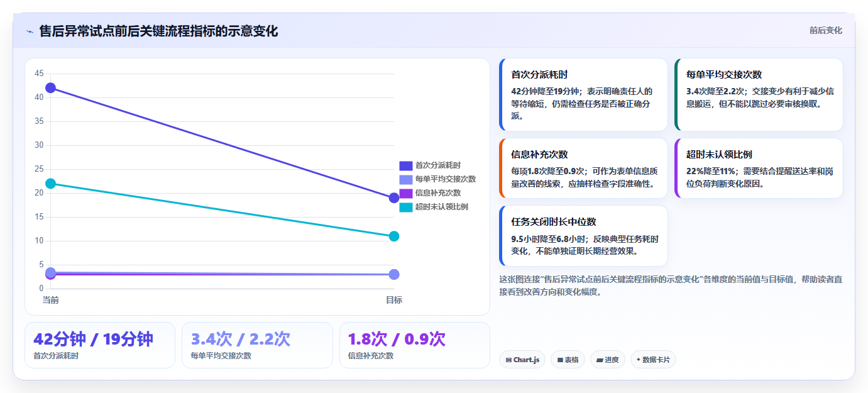Click the chart description paragraph below cards
Image resolution: width=868 pixels, height=393 pixels.
click(x=671, y=285)
